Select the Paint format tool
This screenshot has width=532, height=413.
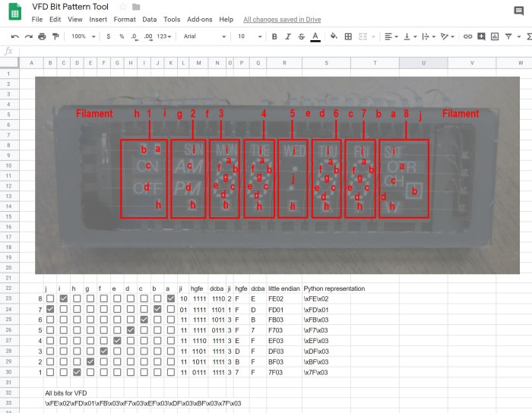tap(55, 36)
